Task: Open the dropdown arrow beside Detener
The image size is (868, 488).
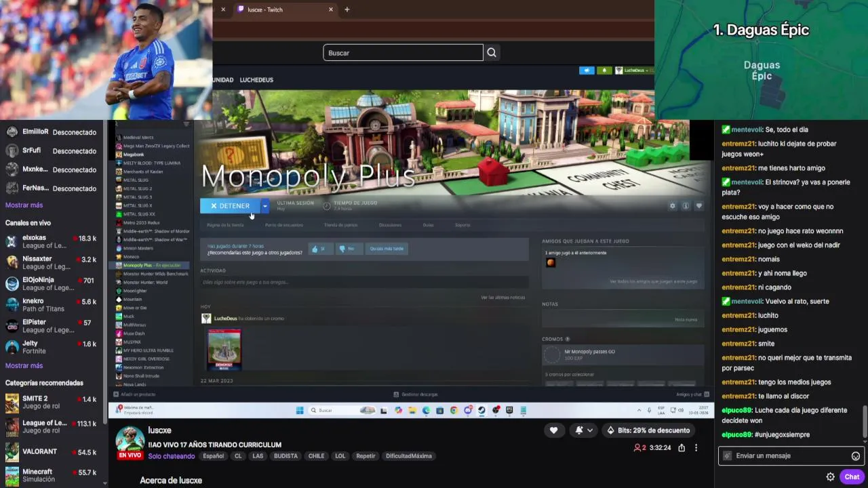Action: (265, 206)
